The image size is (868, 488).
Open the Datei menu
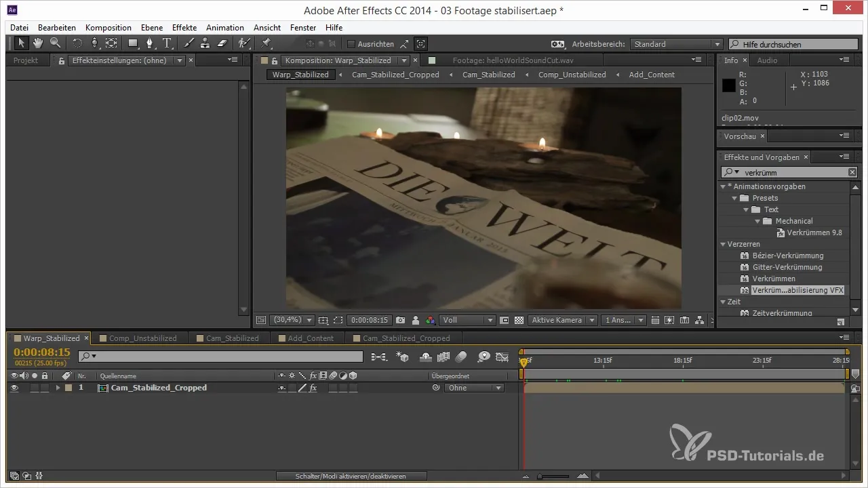(20, 28)
